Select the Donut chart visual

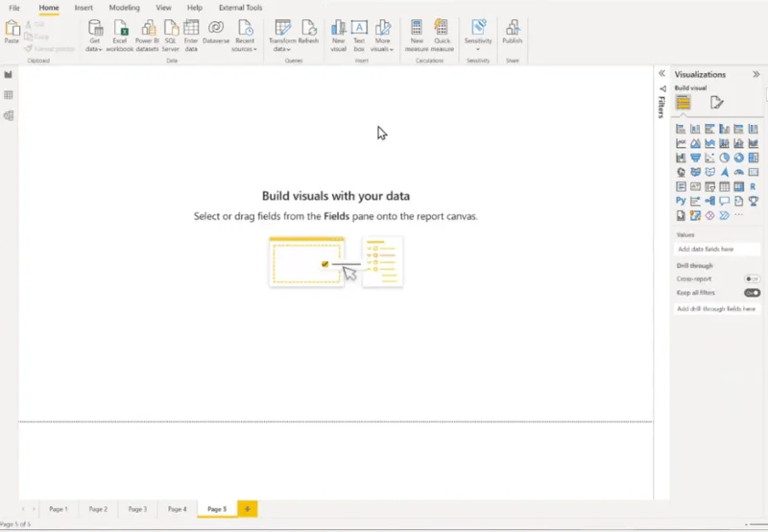738,157
